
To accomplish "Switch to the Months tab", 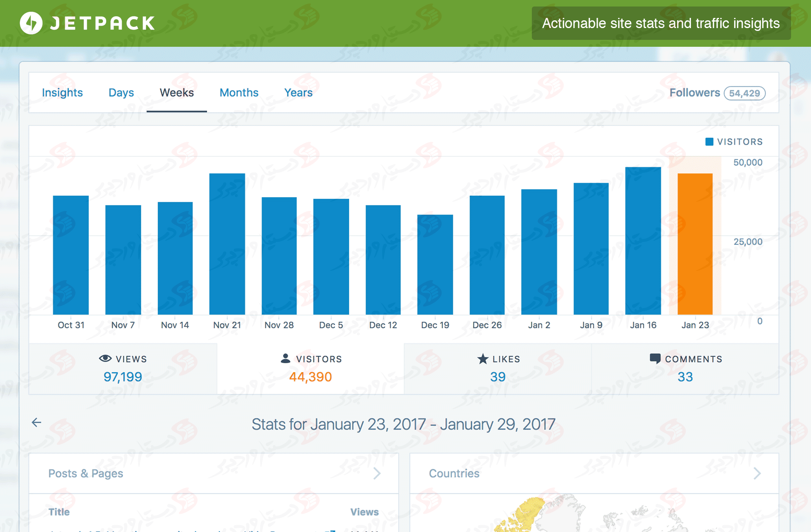I will pos(238,92).
